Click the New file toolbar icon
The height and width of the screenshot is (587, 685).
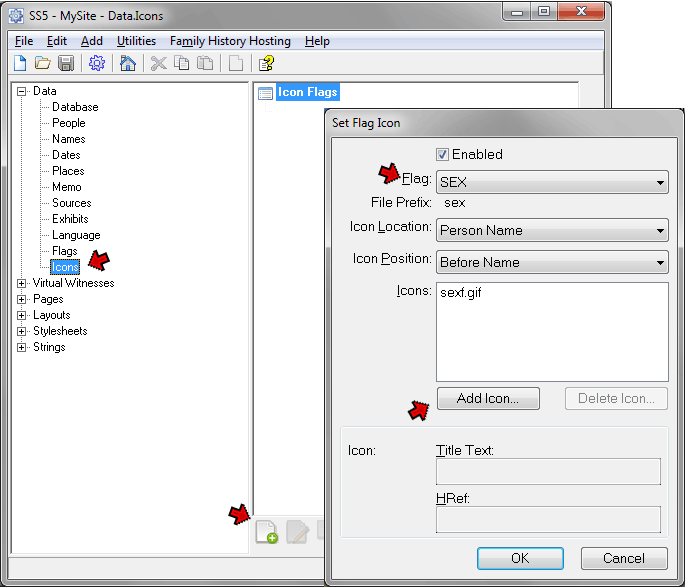(20, 63)
